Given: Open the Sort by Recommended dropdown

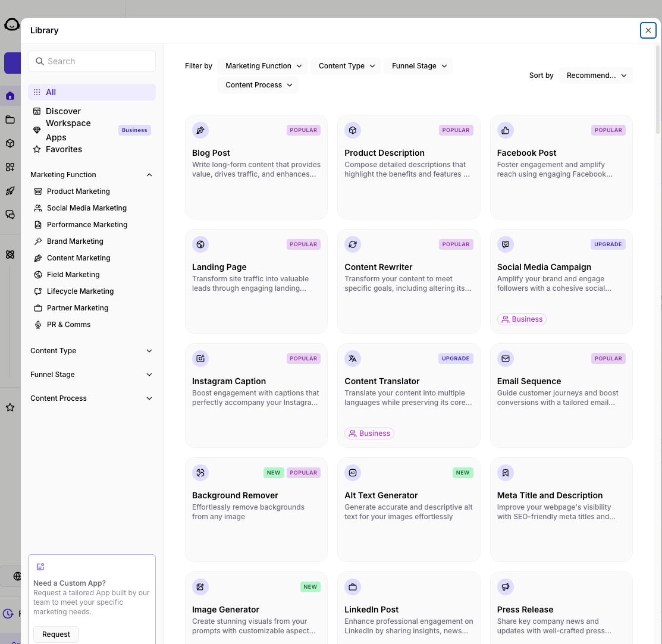Looking at the screenshot, I should 596,76.
